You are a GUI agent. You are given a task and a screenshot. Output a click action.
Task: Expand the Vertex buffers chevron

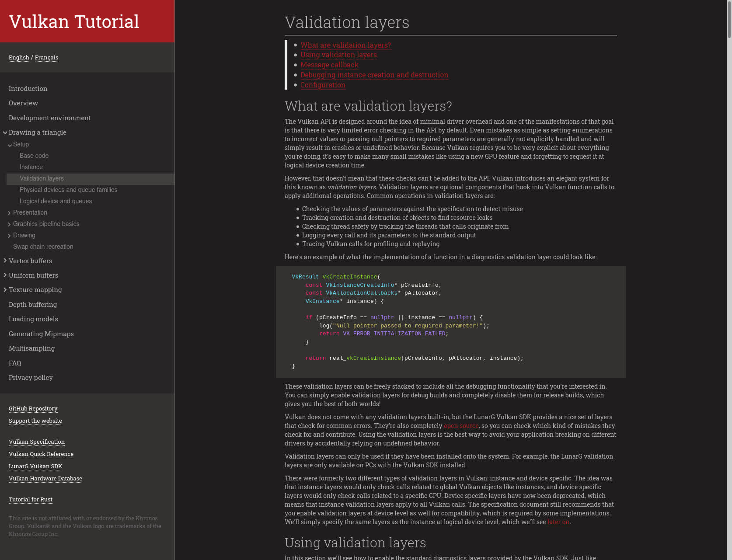pos(5,261)
